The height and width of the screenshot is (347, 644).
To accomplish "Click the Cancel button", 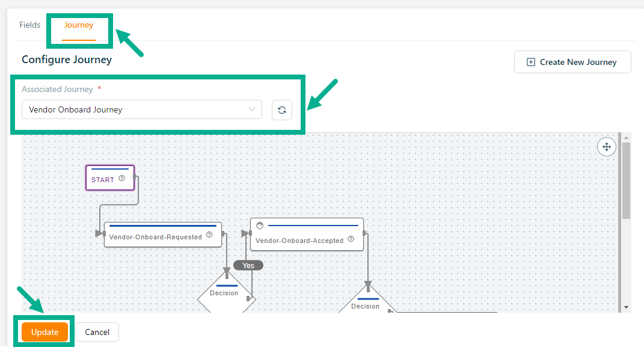I will (x=97, y=332).
